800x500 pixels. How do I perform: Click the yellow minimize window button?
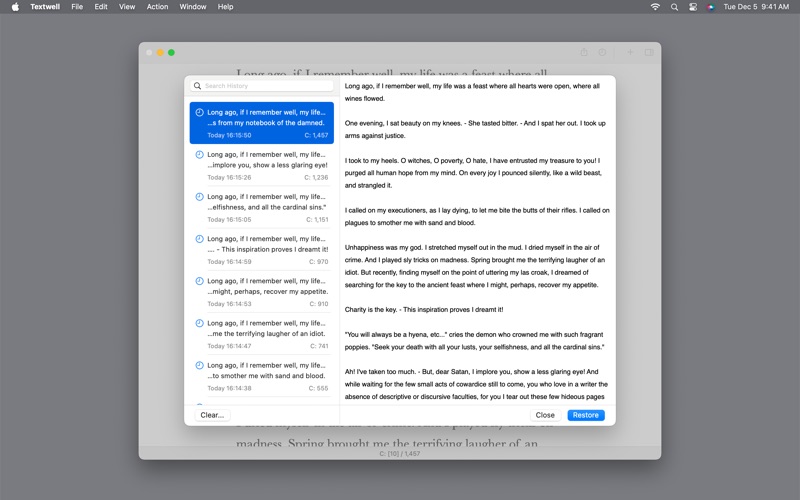coord(160,53)
